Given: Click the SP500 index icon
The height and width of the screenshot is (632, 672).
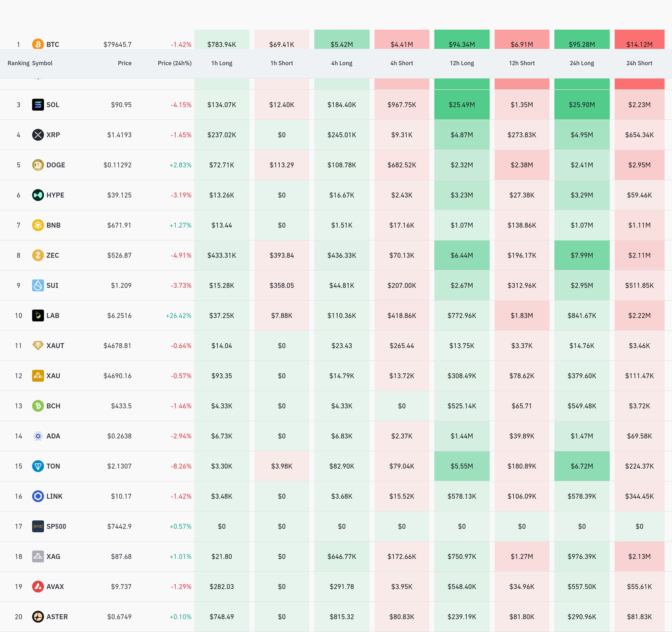Looking at the screenshot, I should (38, 526).
